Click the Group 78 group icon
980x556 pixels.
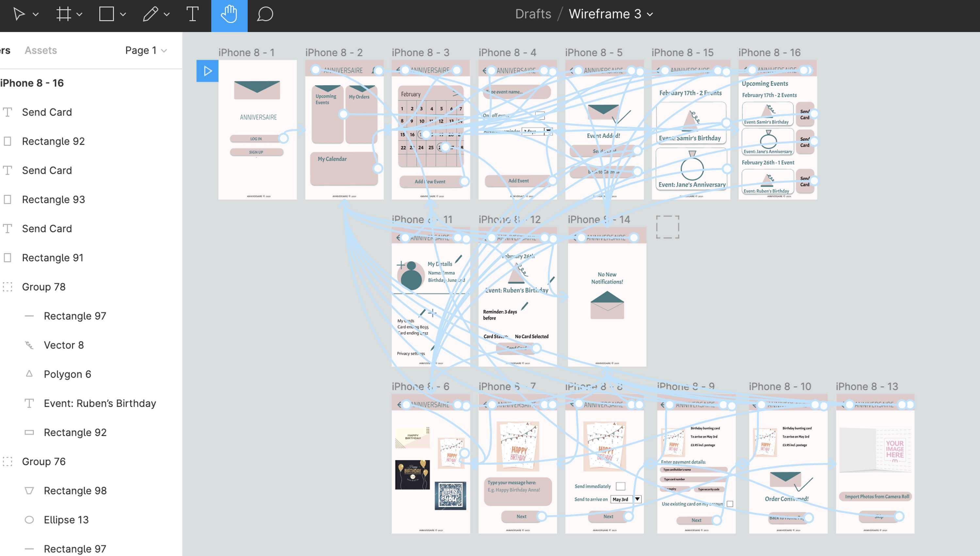tap(8, 287)
